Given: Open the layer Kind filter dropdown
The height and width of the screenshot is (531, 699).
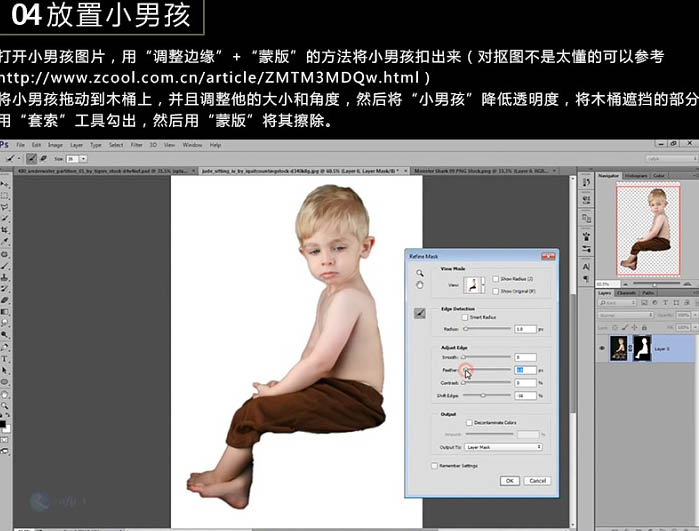Looking at the screenshot, I should click(617, 303).
